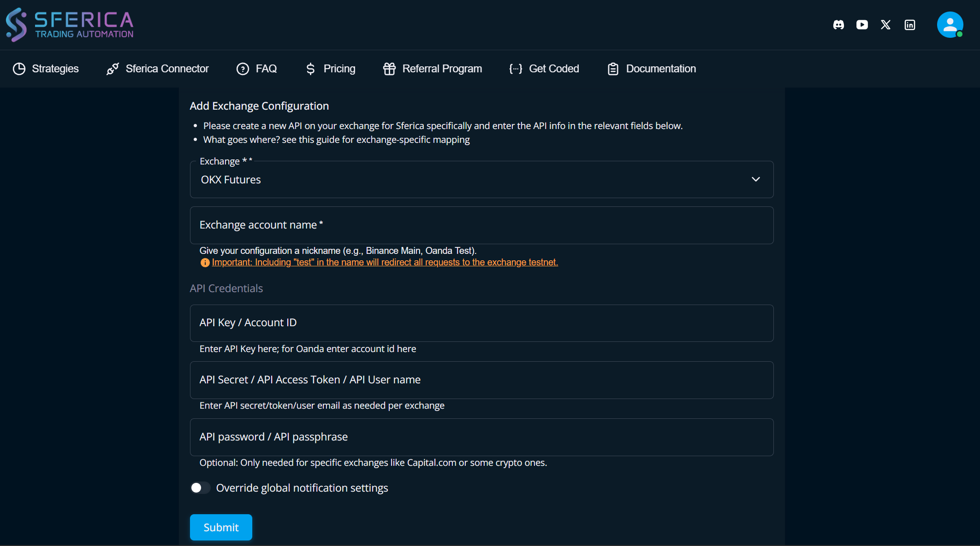
Task: Open the Documentation menu item
Action: pos(652,69)
